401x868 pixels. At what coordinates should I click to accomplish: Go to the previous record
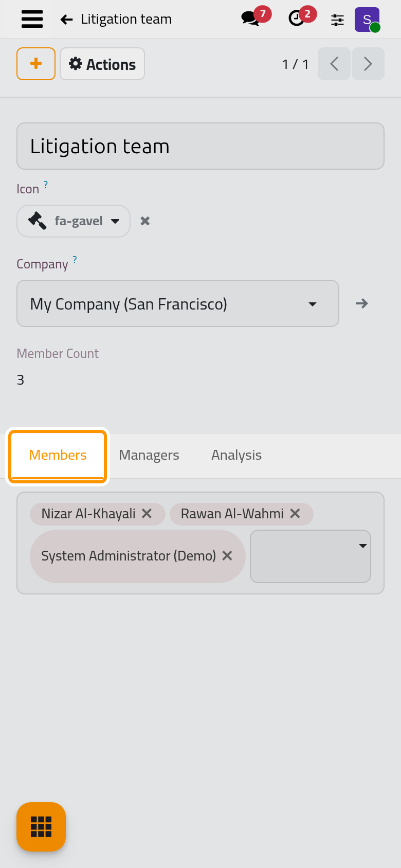click(334, 64)
